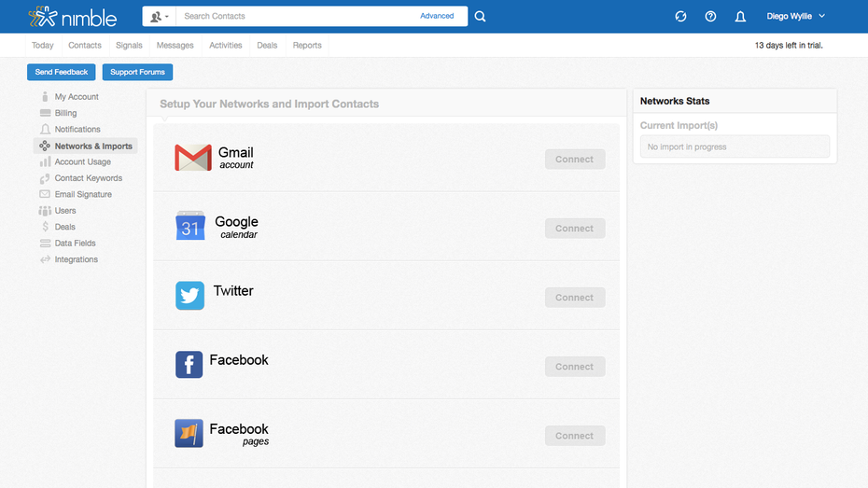Click the Email Signature envelope icon
Image resolution: width=868 pixels, height=488 pixels.
[45, 194]
